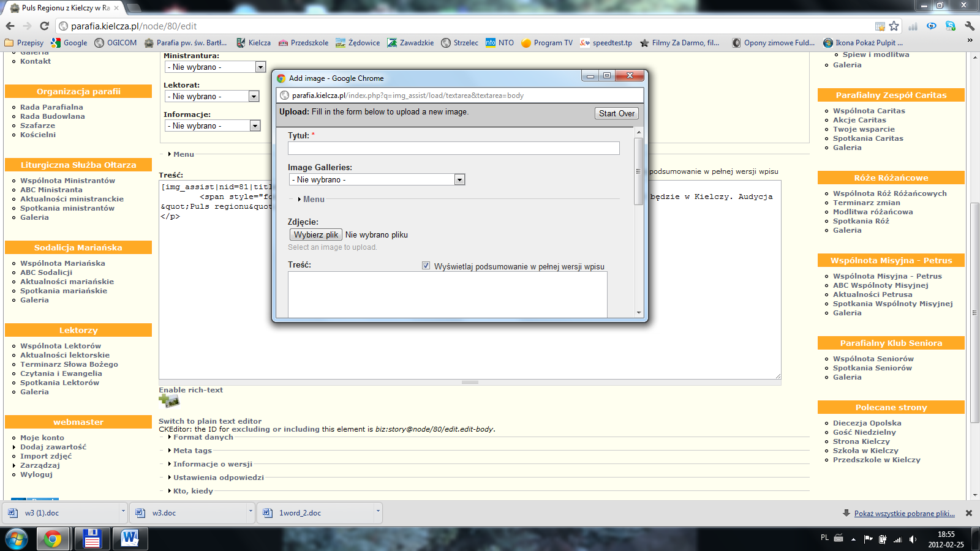Open the Gość Niedzielny link
Screen dimensions: 980x551
tap(864, 432)
